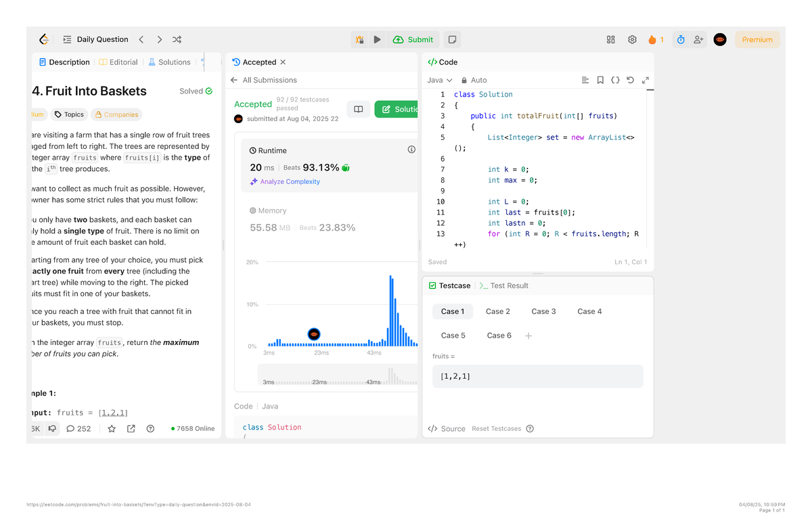Click the green Solution button
812x525 pixels.
397,109
